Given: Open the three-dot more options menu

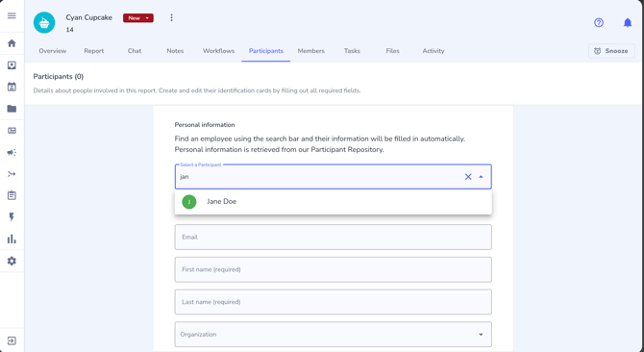Looking at the screenshot, I should tap(172, 17).
